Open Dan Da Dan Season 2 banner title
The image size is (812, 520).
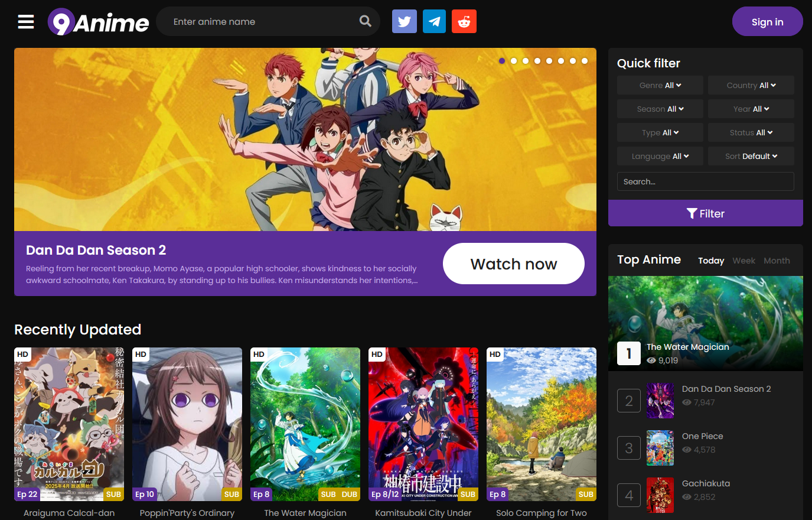(x=96, y=250)
